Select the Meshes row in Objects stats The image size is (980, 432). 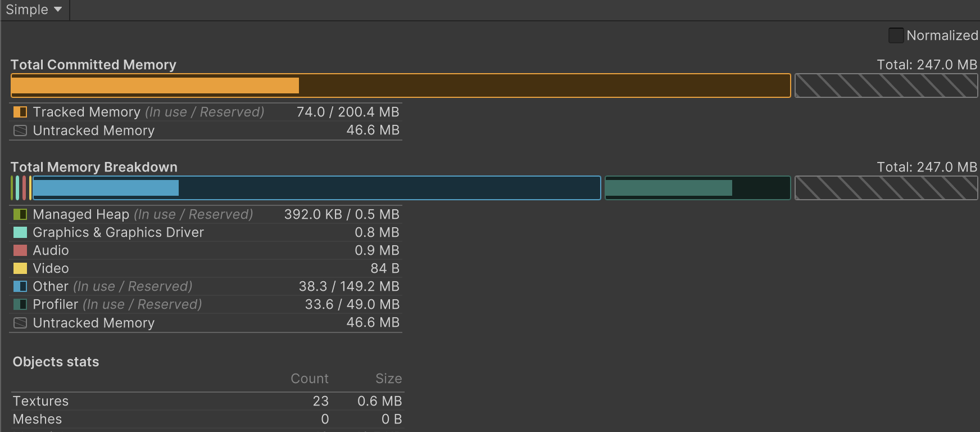pyautogui.click(x=207, y=419)
